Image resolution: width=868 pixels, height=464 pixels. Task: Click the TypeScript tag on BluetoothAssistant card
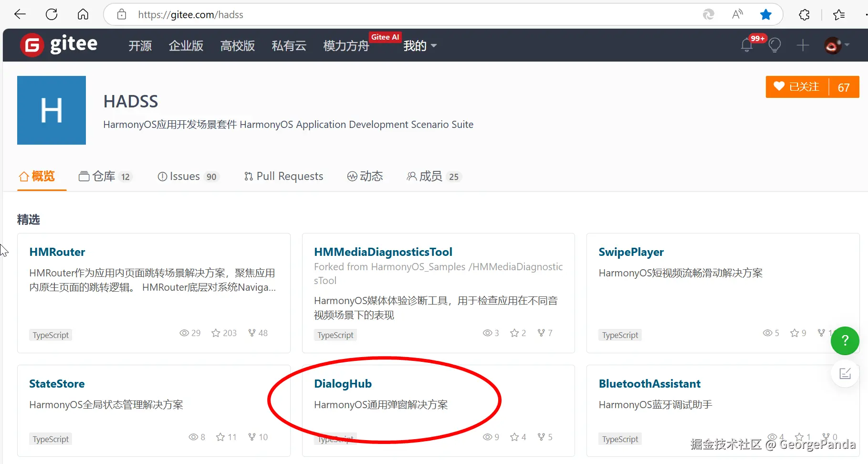[x=620, y=439]
